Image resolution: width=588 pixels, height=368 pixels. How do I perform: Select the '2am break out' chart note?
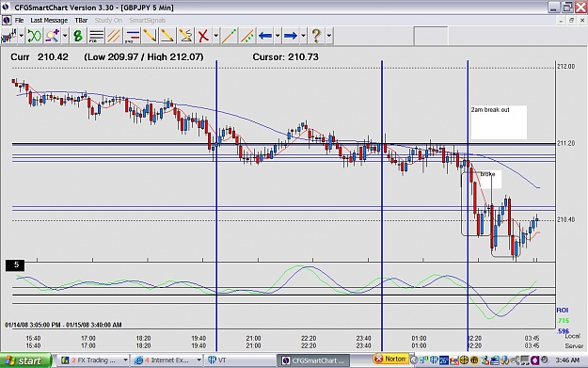click(499, 122)
